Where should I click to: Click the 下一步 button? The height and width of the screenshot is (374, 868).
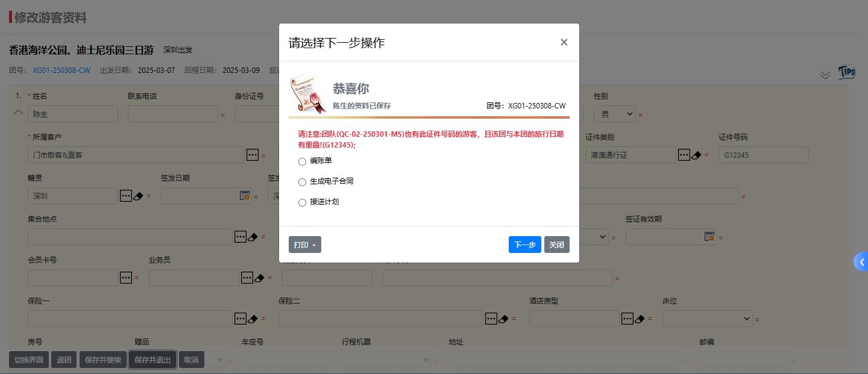pos(524,245)
